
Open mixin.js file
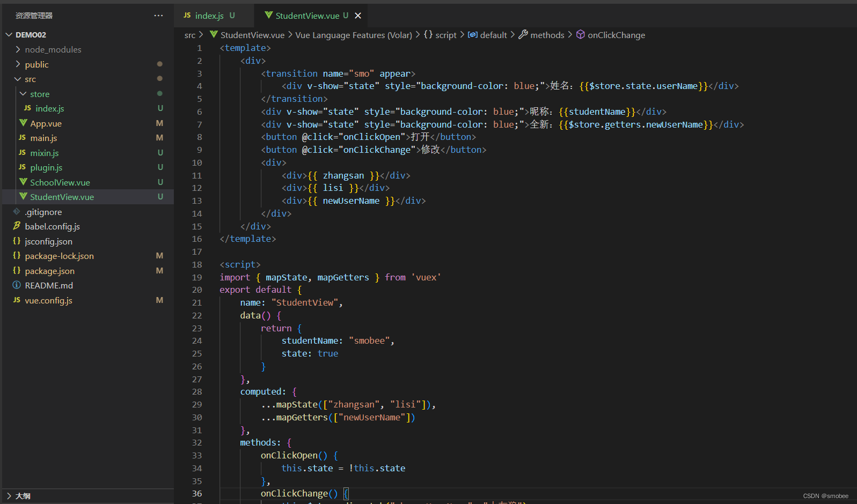click(x=45, y=153)
